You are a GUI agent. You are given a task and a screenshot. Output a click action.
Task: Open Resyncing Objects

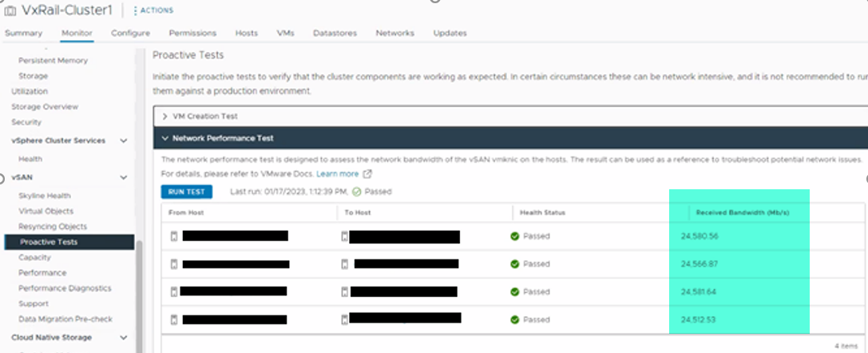click(53, 227)
